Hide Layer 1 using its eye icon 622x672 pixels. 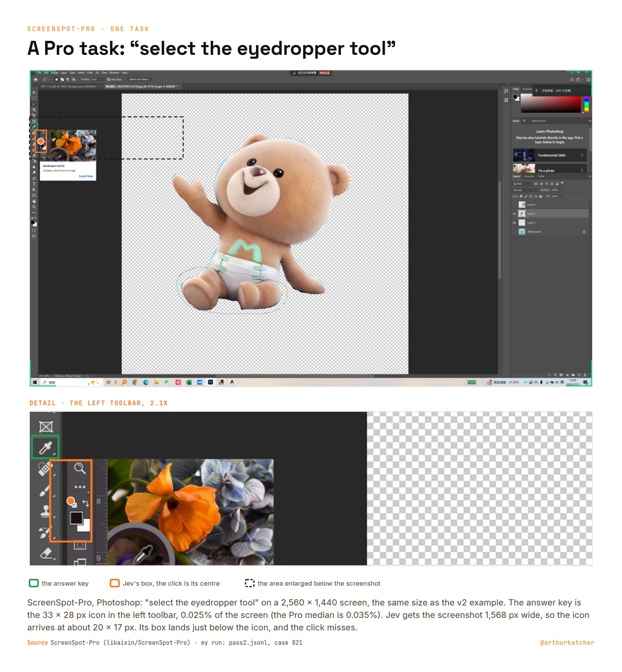point(514,213)
